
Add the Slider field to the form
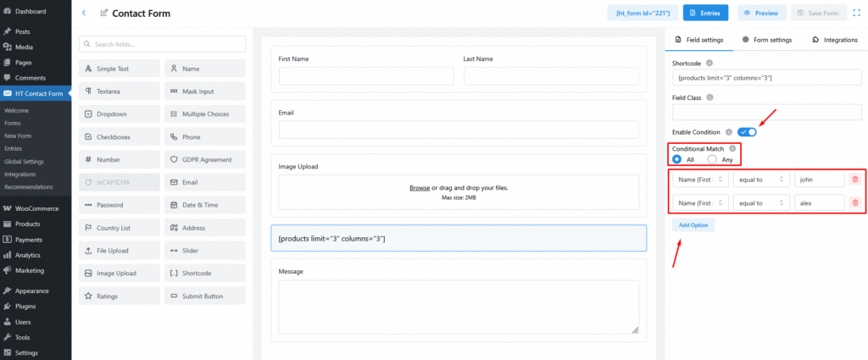(x=204, y=251)
